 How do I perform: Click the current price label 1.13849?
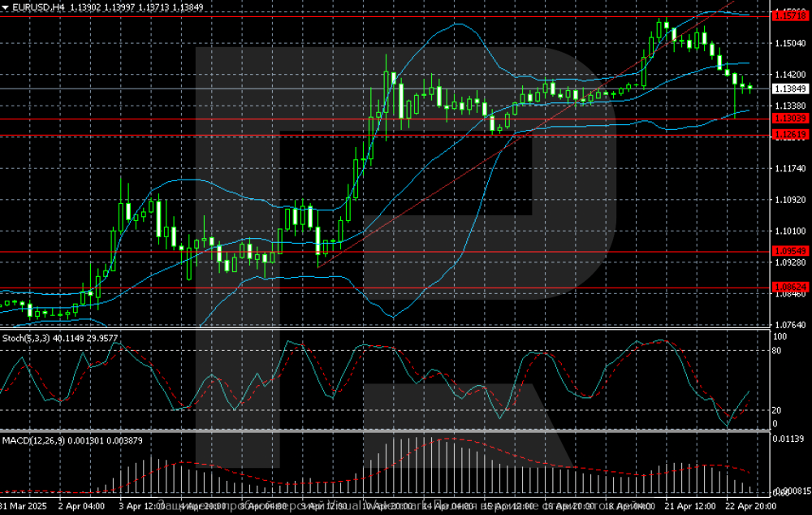tap(789, 89)
